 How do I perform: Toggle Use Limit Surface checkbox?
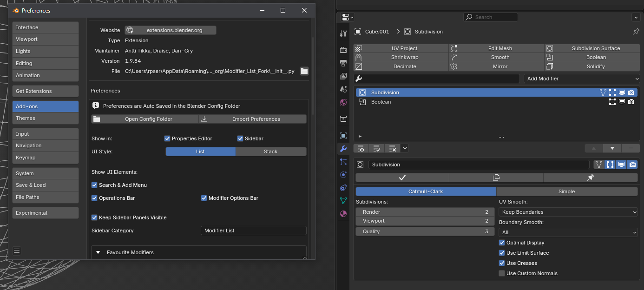coord(502,253)
